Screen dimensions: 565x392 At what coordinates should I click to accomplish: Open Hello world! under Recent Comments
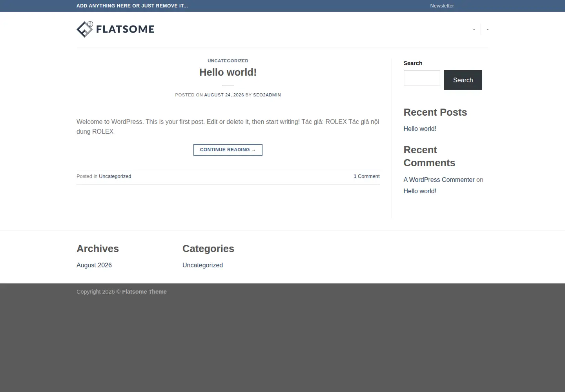pos(420,191)
